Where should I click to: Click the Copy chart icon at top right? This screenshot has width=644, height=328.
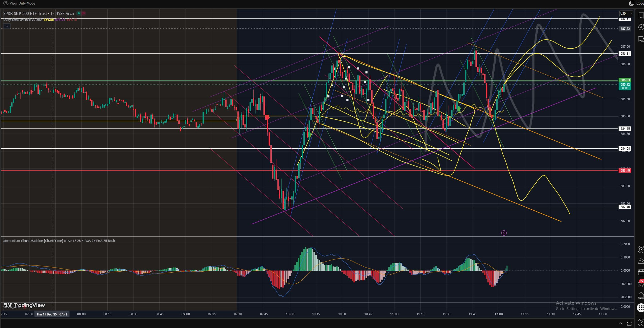click(x=632, y=3)
